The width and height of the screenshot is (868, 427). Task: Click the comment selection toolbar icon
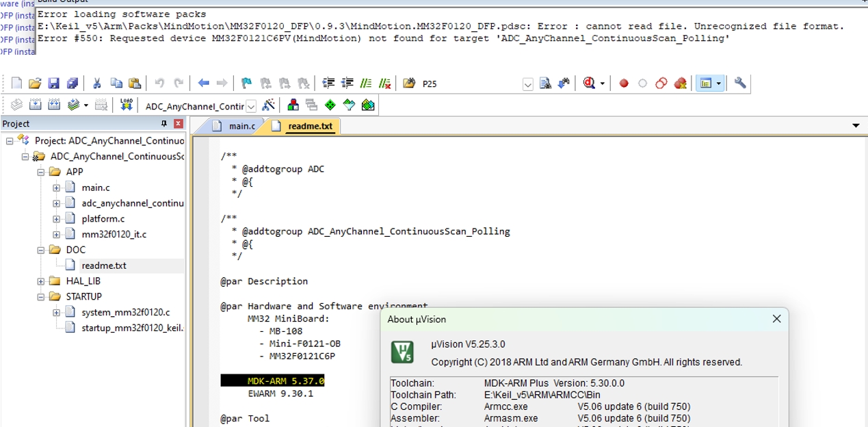[x=366, y=83]
